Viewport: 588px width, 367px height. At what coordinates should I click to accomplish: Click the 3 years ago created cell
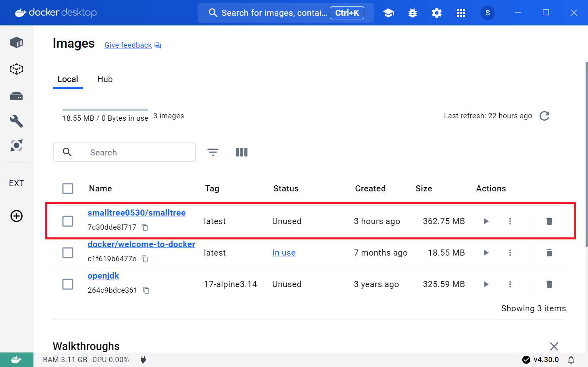point(376,284)
